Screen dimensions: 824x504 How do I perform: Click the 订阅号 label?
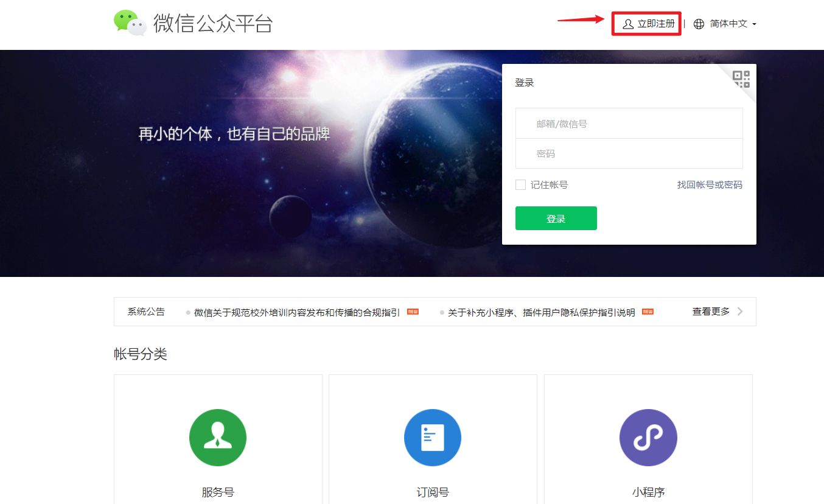433,492
